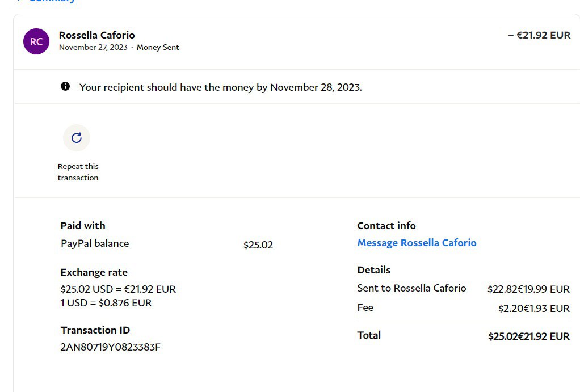This screenshot has height=392, width=580.
Task: Go back via the Summary link
Action: (51, 1)
